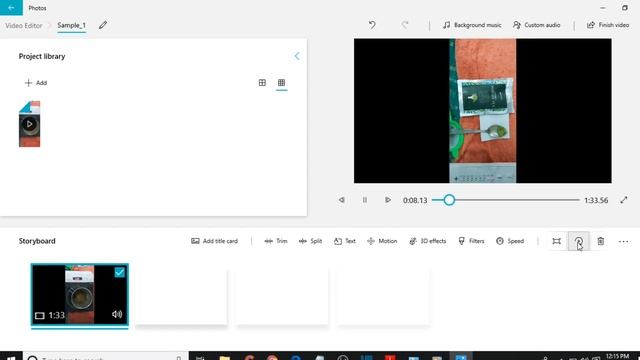Mute the storyboard clip audio

tap(117, 314)
